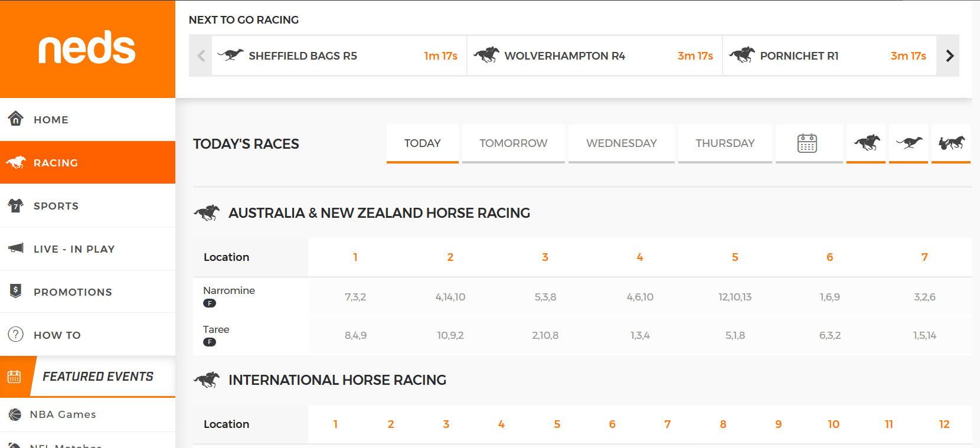The width and height of the screenshot is (980, 448).
Task: Click the neds logo
Action: [87, 48]
